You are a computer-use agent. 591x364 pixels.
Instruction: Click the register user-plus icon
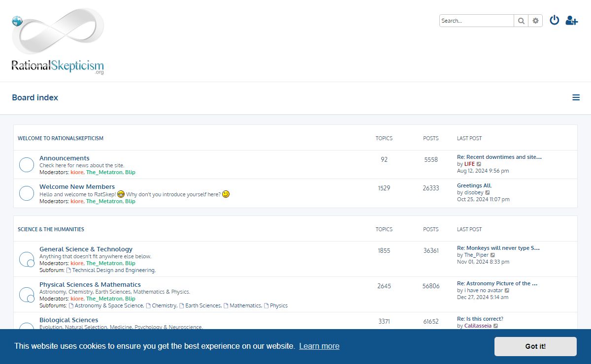[x=571, y=20]
